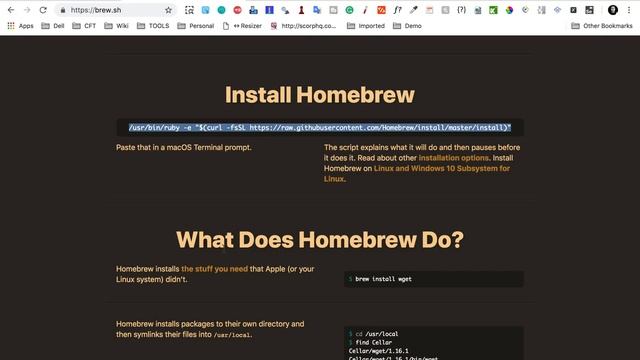The image size is (640, 360).
Task: Click the 'Install Homebrew' heading
Action: pos(320,95)
